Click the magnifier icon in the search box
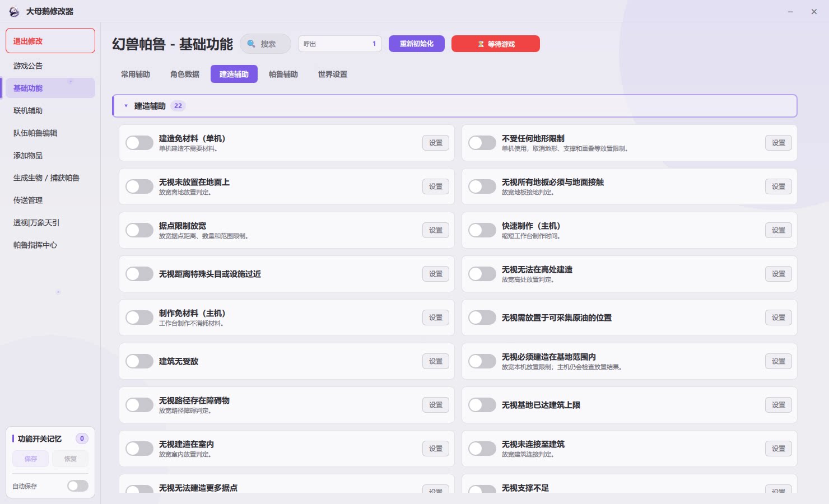Screen dimensions: 829x504 (252, 44)
